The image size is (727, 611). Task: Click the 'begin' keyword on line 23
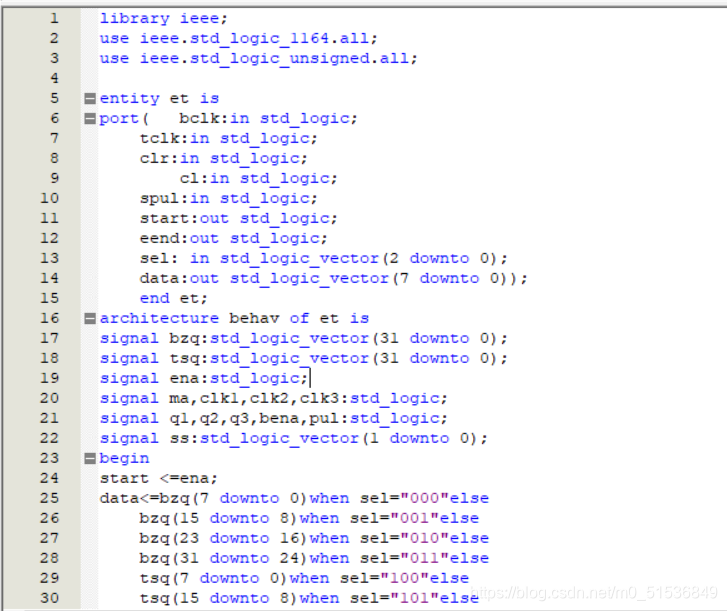click(124, 458)
